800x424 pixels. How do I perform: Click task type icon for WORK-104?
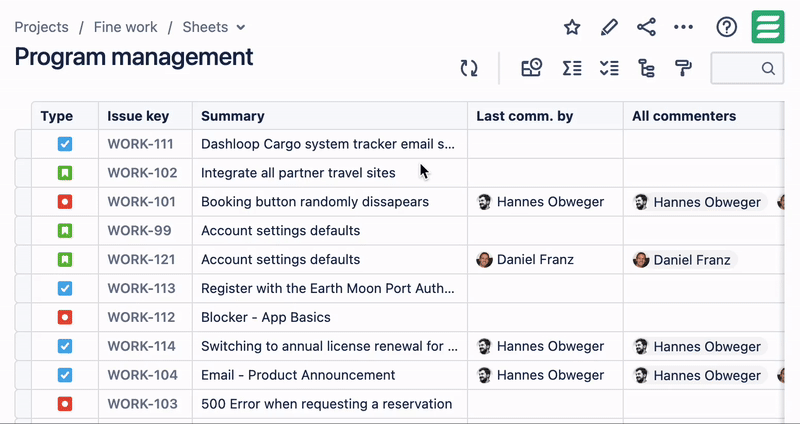point(65,376)
